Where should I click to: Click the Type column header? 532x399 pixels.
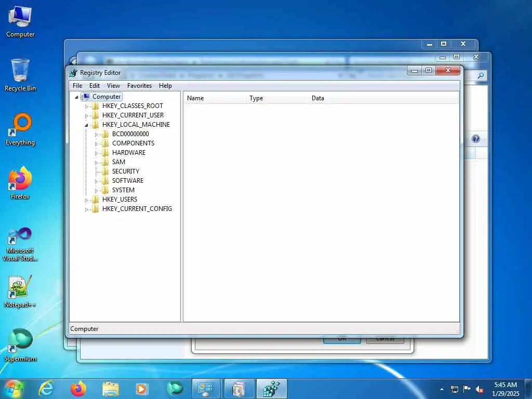[277, 98]
